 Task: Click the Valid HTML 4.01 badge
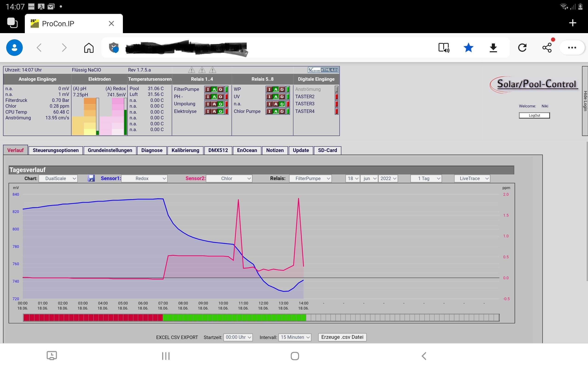[323, 70]
